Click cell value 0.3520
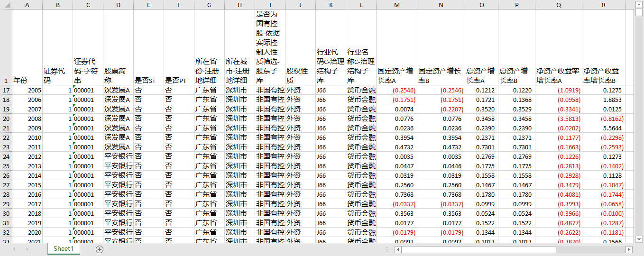The height and width of the screenshot is (256, 644). coord(482,109)
